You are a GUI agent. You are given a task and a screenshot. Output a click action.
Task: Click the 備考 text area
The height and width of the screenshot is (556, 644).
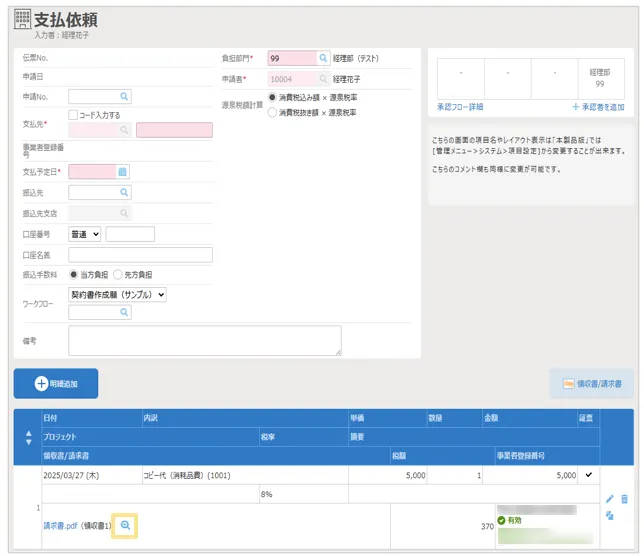point(204,340)
